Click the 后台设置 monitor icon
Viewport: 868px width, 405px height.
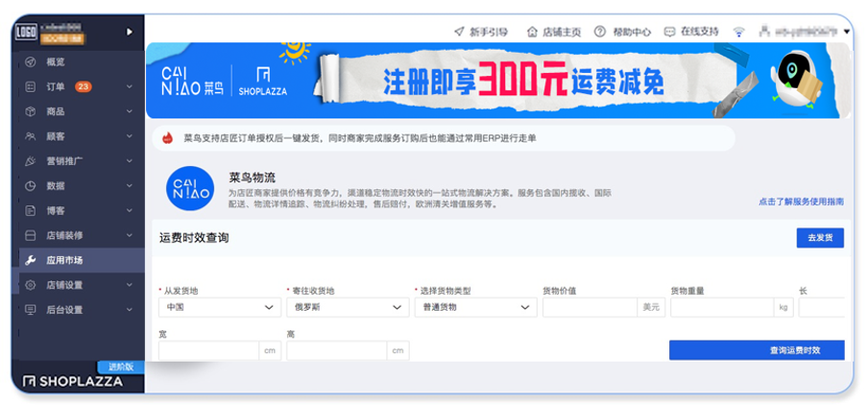(x=31, y=310)
